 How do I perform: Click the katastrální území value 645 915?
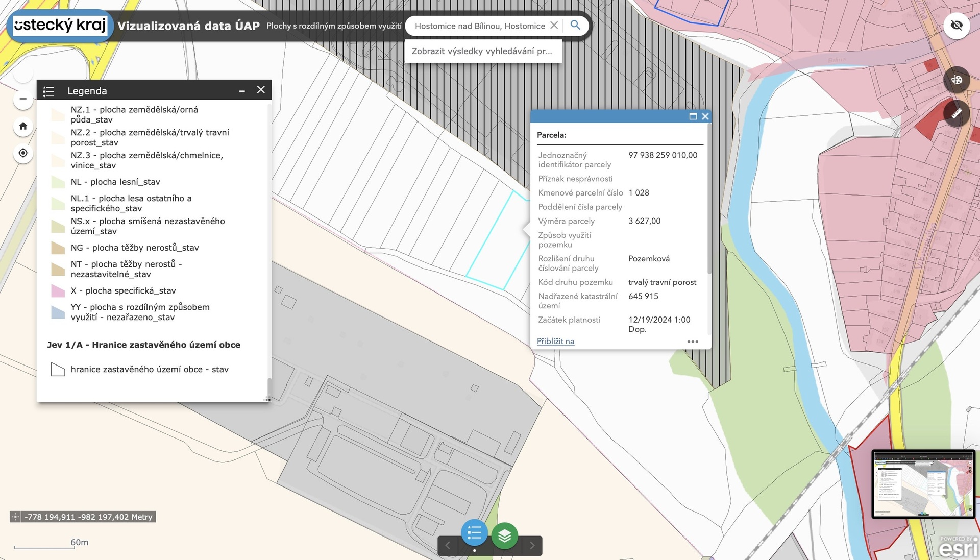click(x=643, y=296)
